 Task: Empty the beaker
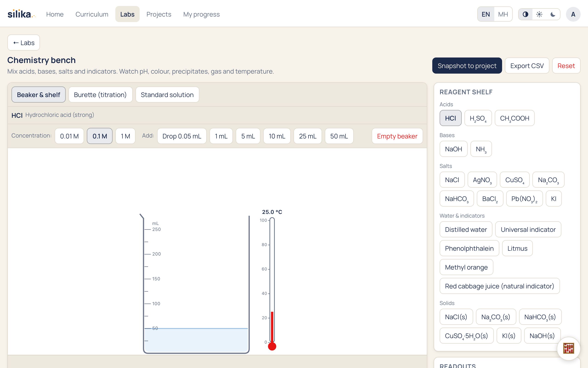point(397,136)
